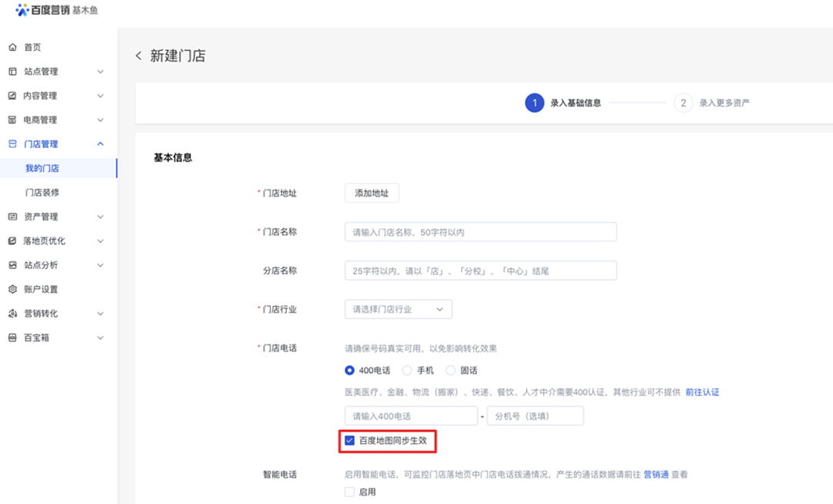Image resolution: width=833 pixels, height=504 pixels.
Task: Open 门店装修 in the sidebar
Action: (42, 193)
